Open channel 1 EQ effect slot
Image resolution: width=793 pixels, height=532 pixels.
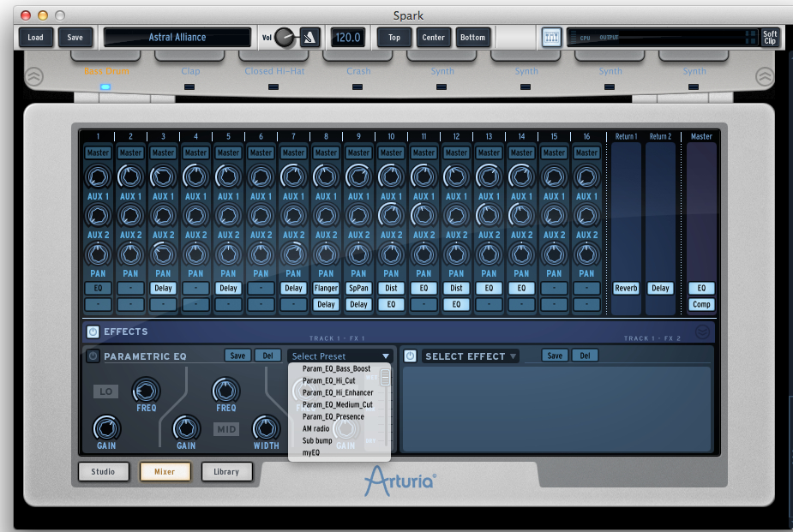click(98, 288)
